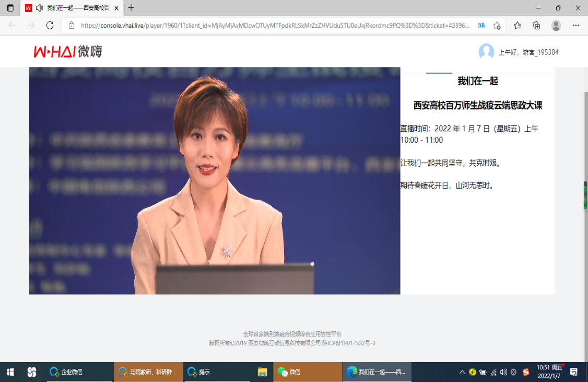Open a new browser tab
The width and height of the screenshot is (588, 382).
[x=131, y=8]
